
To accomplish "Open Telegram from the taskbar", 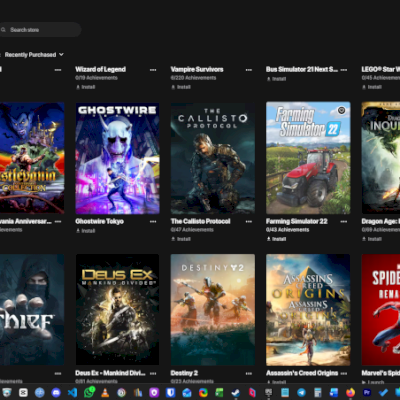I will [301, 392].
